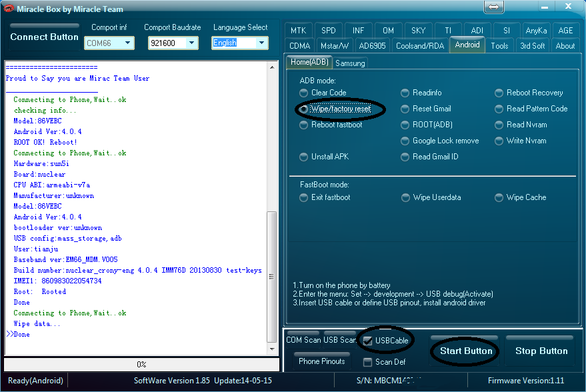Minimize the Miracle Box window
The width and height of the screenshot is (586, 392).
[x=544, y=7]
